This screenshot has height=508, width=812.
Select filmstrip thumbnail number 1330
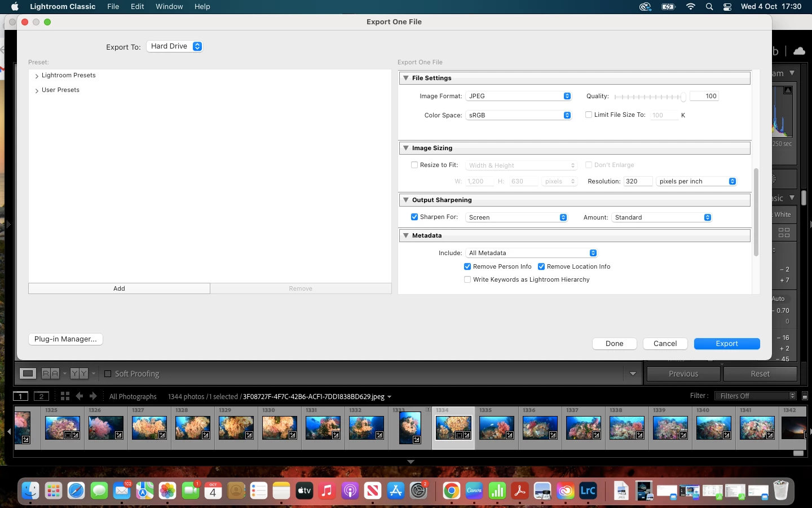coord(280,428)
